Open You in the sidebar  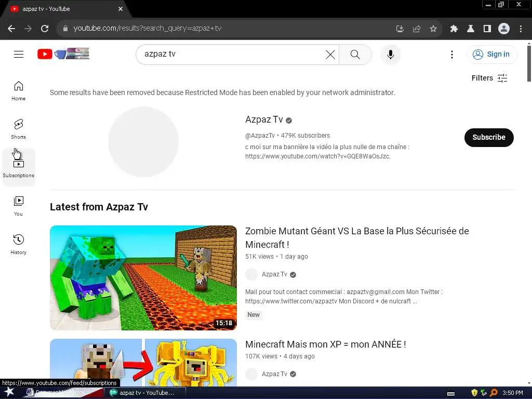pos(19,206)
